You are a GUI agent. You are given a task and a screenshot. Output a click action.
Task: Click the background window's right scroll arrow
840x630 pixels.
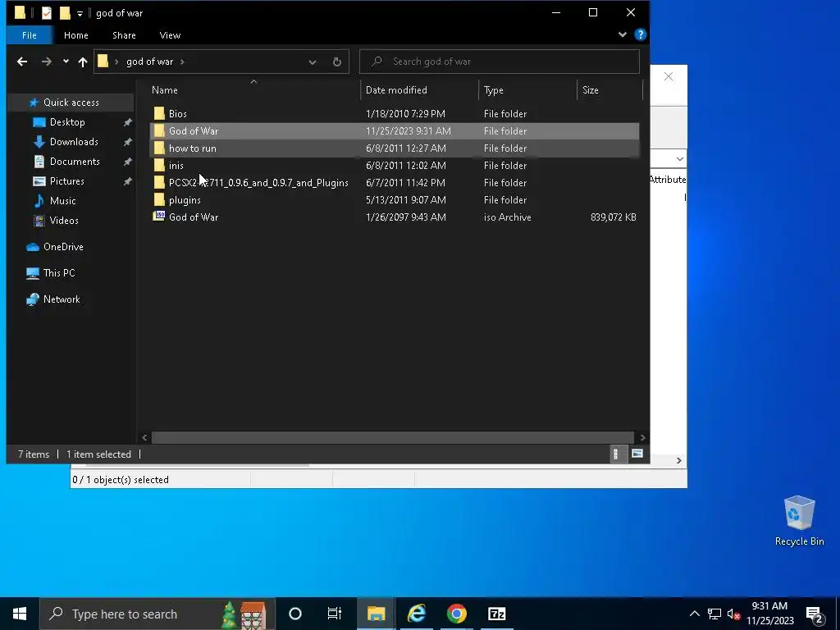point(678,461)
